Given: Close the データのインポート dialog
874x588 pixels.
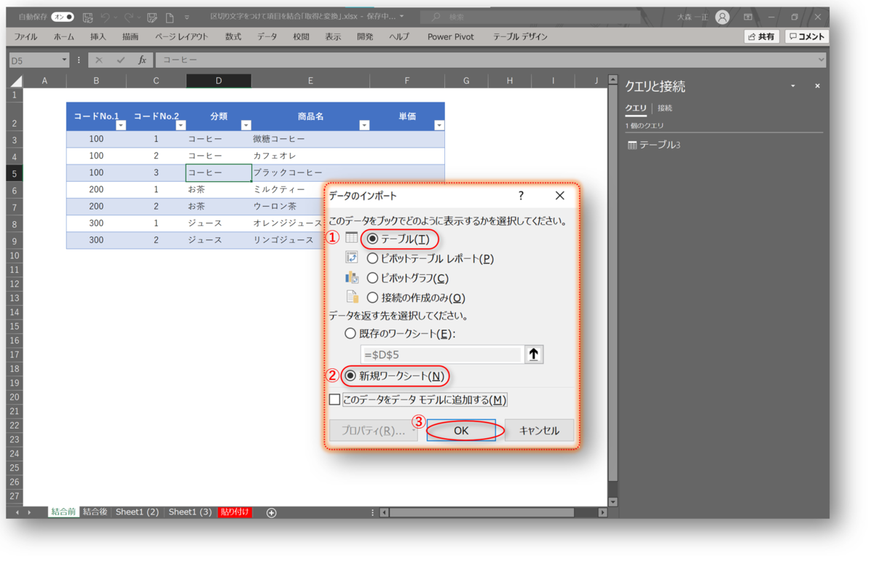Looking at the screenshot, I should (559, 196).
